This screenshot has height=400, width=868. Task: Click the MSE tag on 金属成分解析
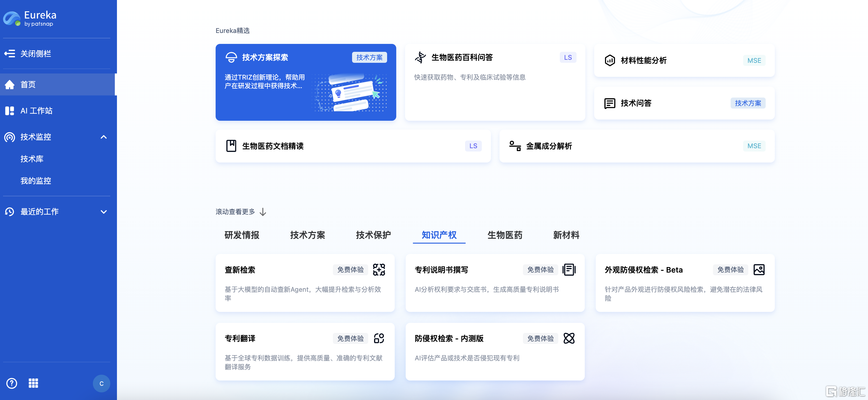pos(754,146)
